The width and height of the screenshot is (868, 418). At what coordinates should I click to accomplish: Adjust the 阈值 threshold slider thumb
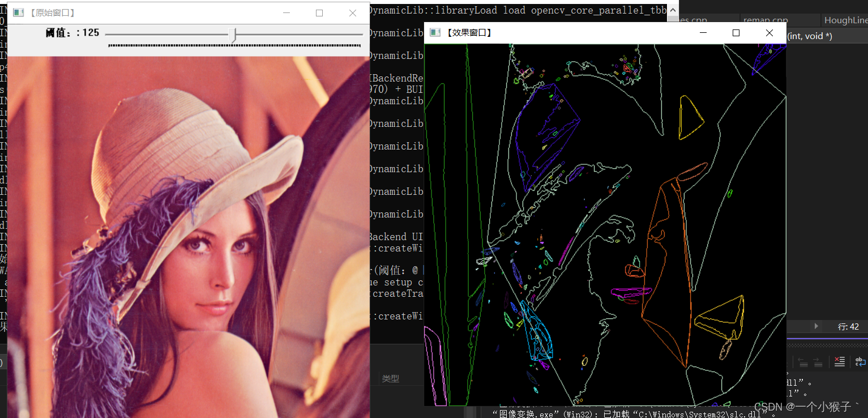click(232, 35)
